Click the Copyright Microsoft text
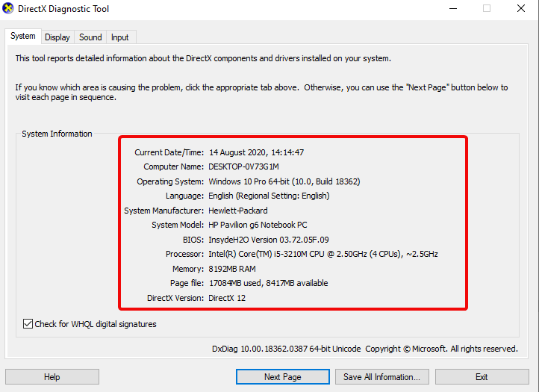 point(441,349)
